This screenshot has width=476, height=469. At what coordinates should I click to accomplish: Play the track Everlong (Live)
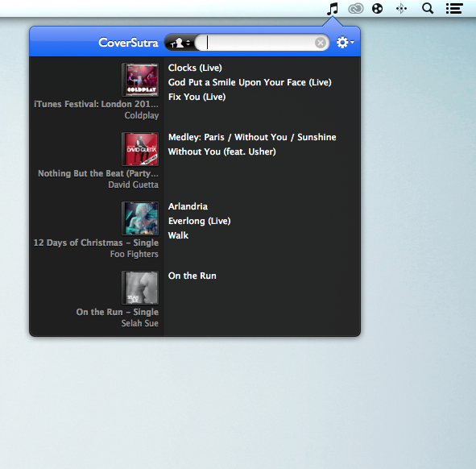pyautogui.click(x=200, y=221)
